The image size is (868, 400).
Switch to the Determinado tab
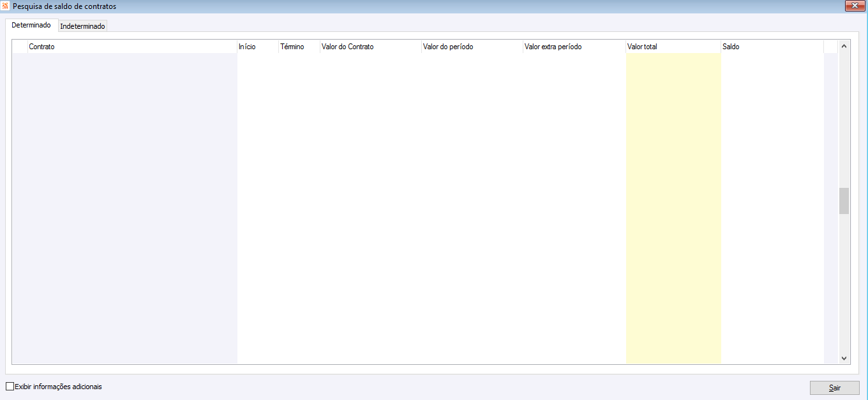pos(31,26)
